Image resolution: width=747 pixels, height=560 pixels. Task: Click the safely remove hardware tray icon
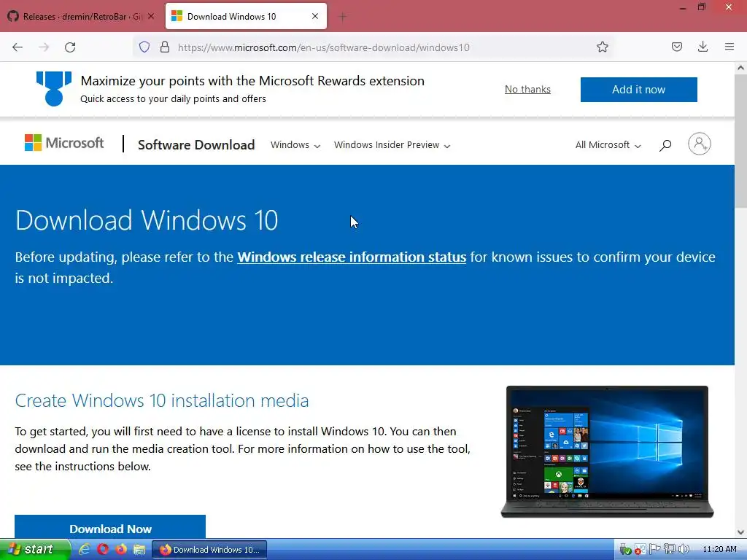pos(625,550)
